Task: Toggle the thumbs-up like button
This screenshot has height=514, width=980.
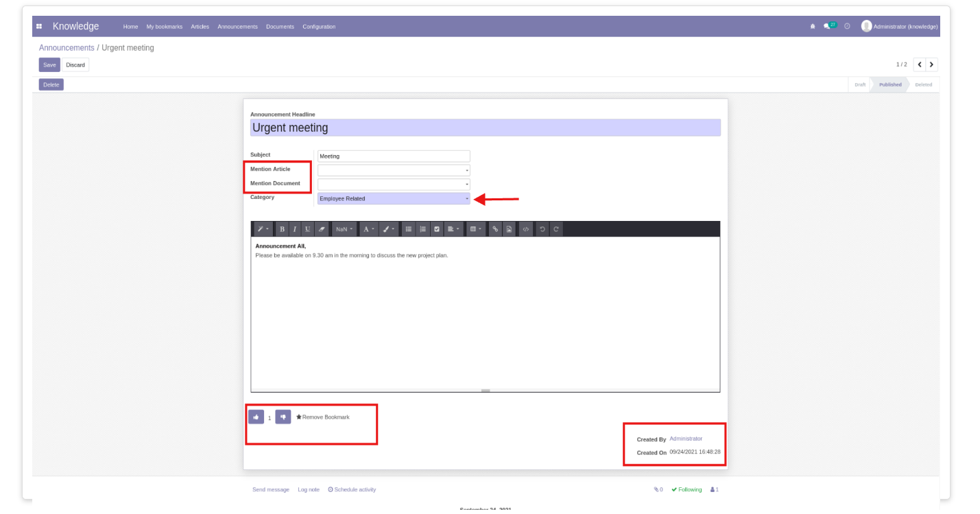Action: pos(256,417)
